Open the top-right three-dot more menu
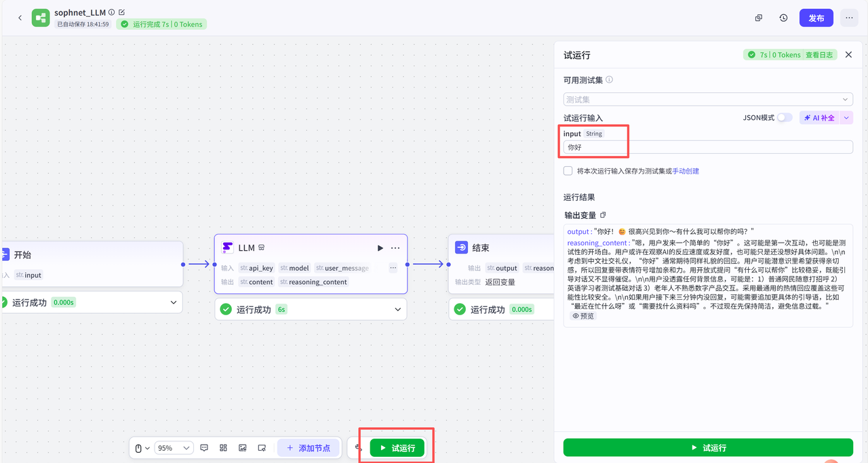Viewport: 868px width, 463px height. tap(849, 18)
